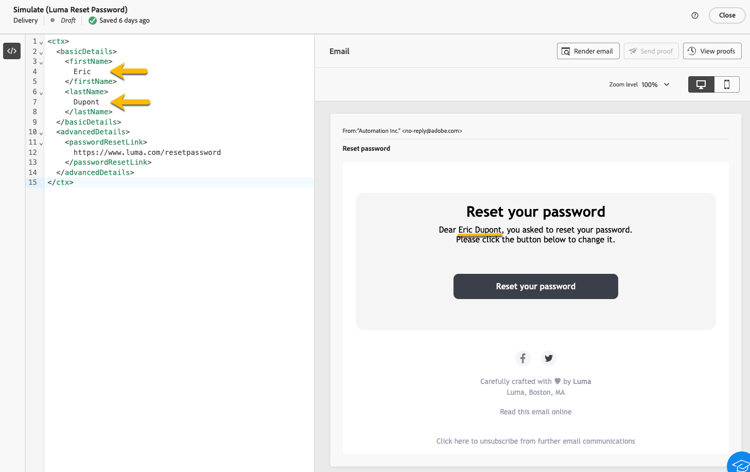Open the help question mark icon

pos(695,15)
